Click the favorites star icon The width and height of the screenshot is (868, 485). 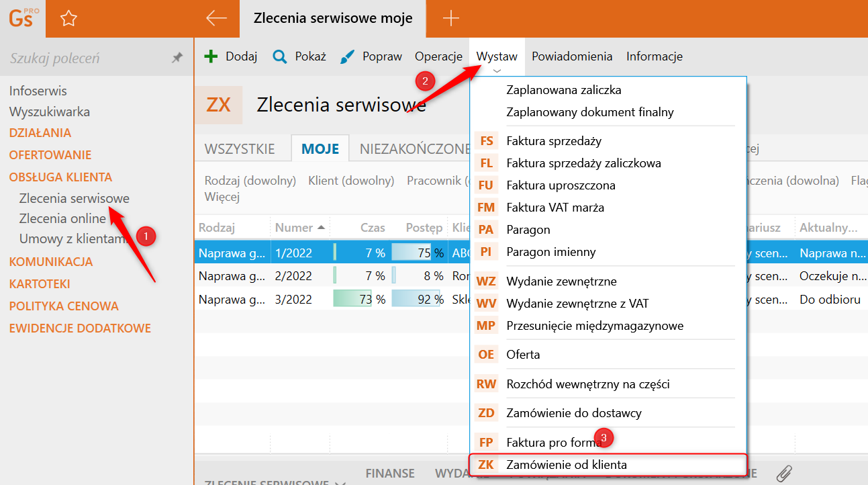[68, 19]
